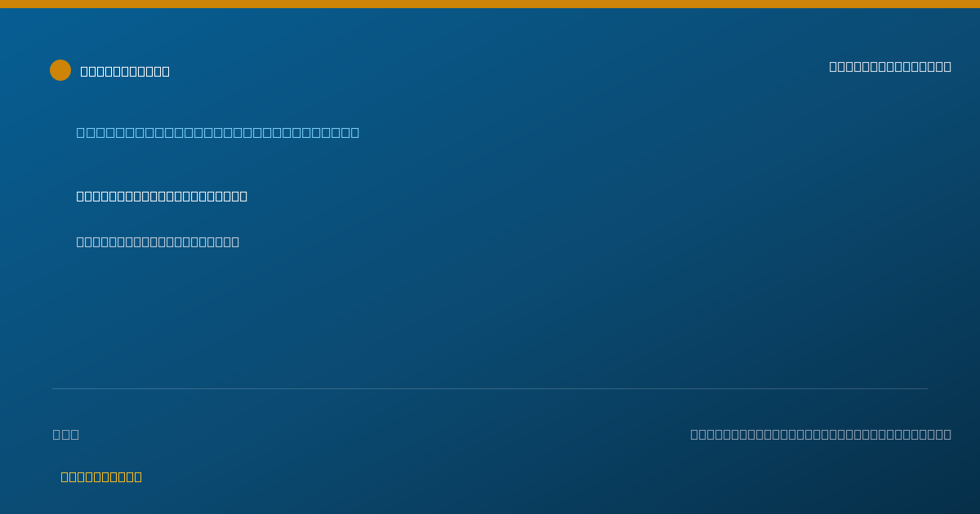This screenshot has width=980, height=514.
Task: Select the bold white subtitle line
Action: pos(162,196)
